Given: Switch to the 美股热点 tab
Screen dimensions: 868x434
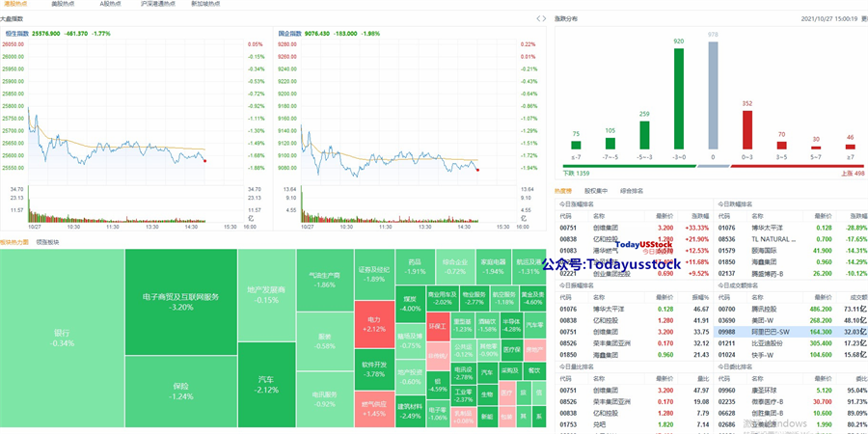Looking at the screenshot, I should click(63, 3).
